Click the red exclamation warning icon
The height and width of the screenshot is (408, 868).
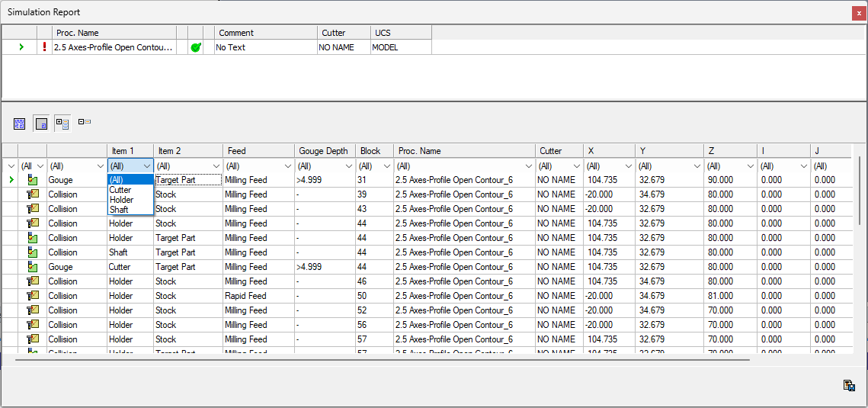pyautogui.click(x=44, y=47)
